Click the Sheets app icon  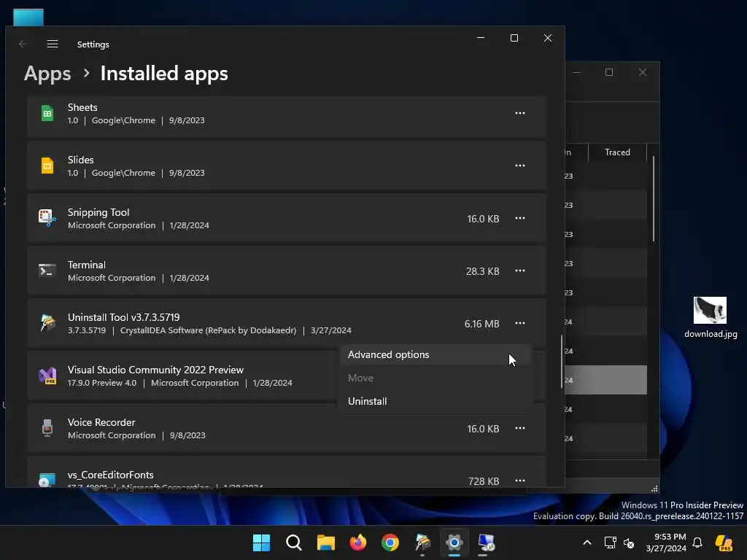coord(47,113)
